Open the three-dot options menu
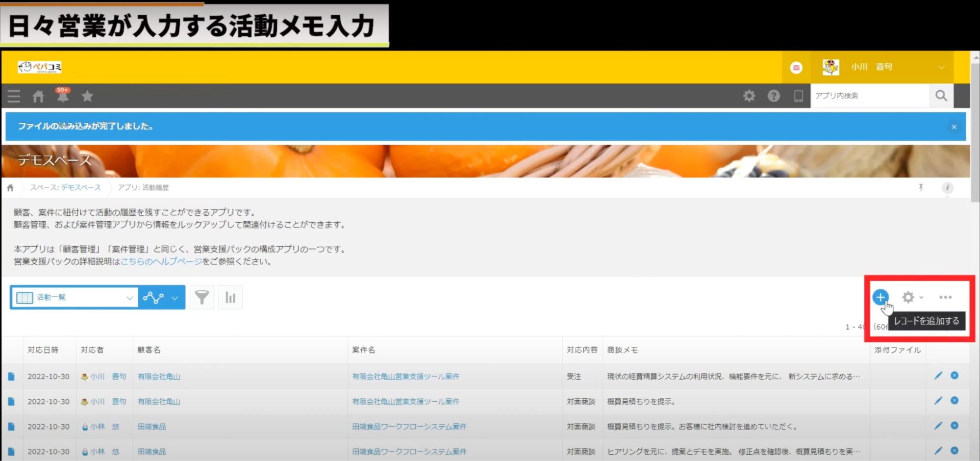 pos(945,297)
